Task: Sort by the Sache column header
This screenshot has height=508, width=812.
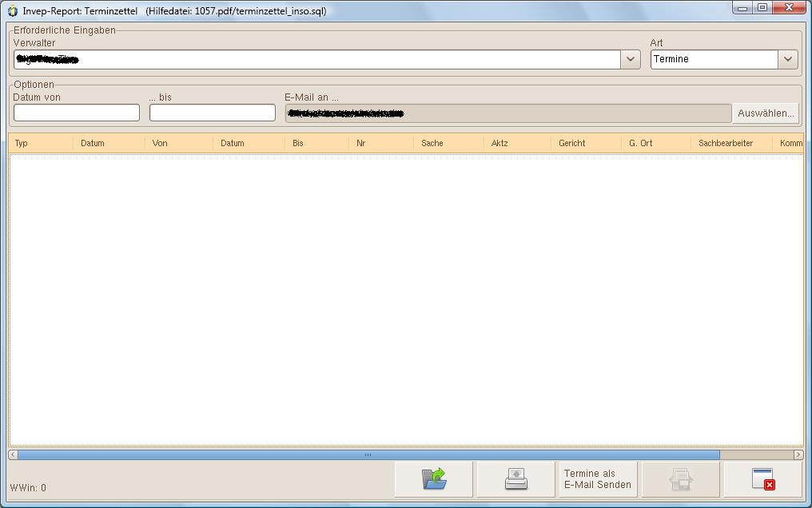Action: pos(448,143)
